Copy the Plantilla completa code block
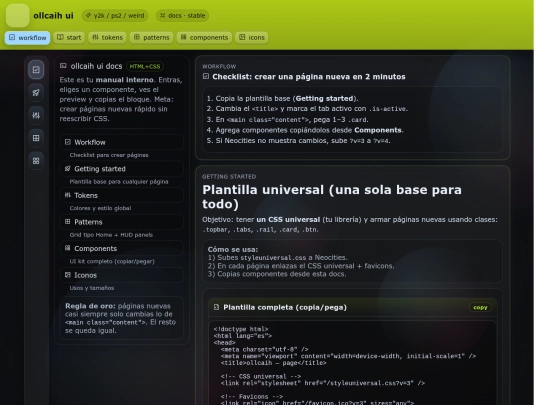 pyautogui.click(x=480, y=307)
